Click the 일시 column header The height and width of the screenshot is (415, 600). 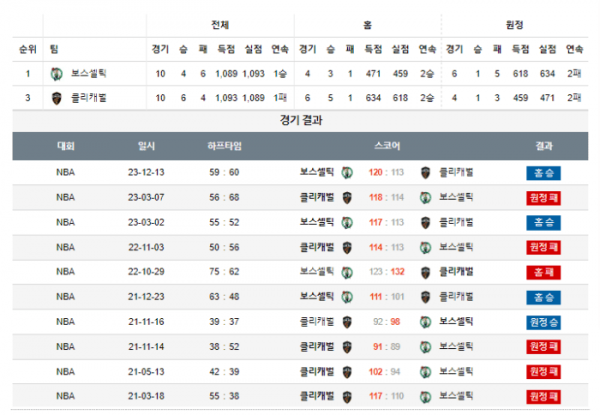click(x=146, y=146)
